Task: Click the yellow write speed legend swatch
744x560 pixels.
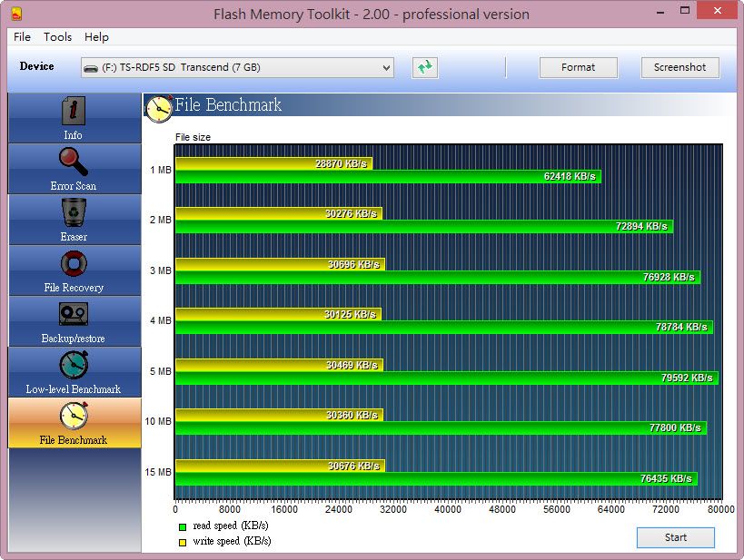Action: [x=182, y=542]
